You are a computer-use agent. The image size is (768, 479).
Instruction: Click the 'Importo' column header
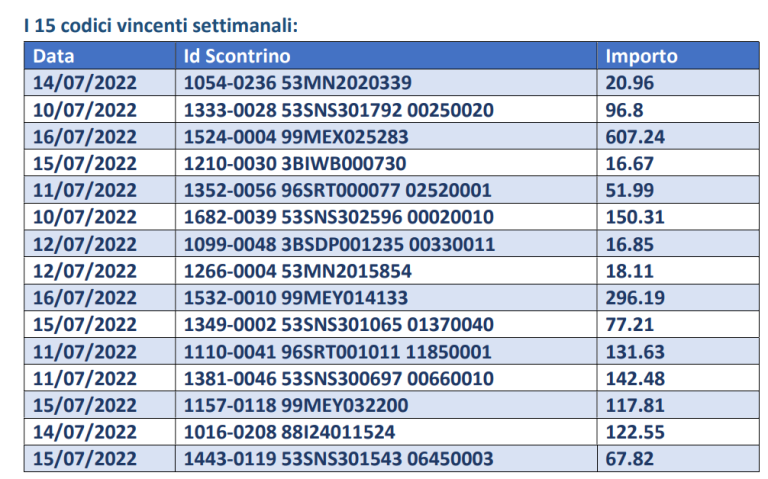click(642, 57)
